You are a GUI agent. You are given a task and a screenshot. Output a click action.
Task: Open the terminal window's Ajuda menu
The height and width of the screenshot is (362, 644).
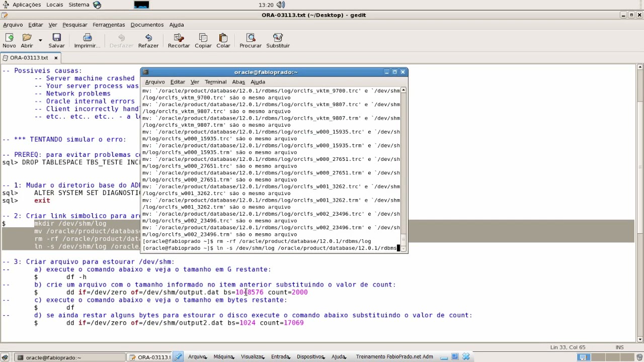point(258,82)
